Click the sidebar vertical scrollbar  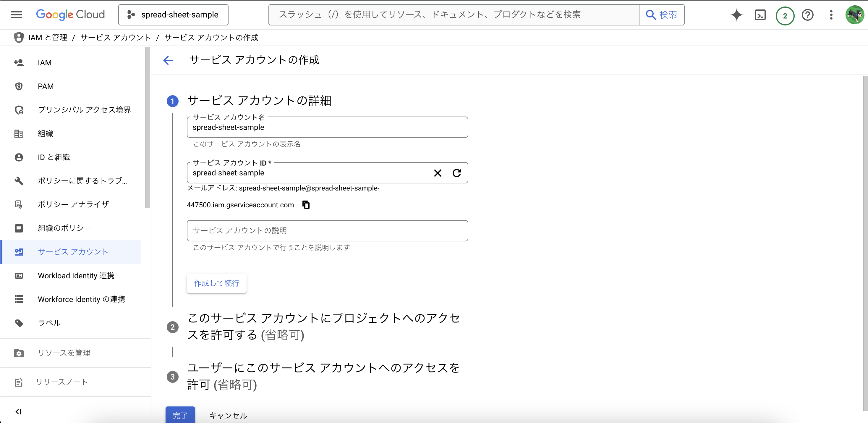[147, 128]
